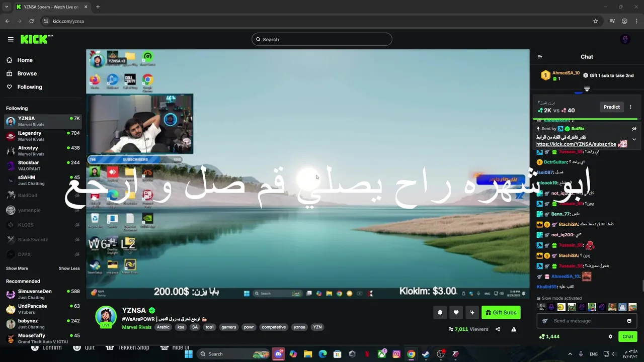Collapse the chat panel with arrow icon
The width and height of the screenshot is (644, 362).
540,57
